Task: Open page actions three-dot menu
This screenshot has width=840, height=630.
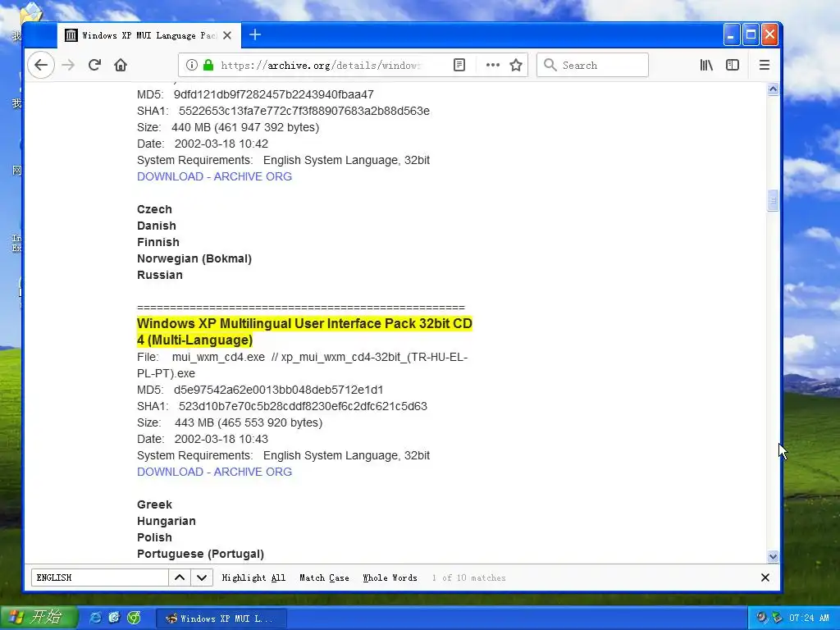Action: pos(492,66)
